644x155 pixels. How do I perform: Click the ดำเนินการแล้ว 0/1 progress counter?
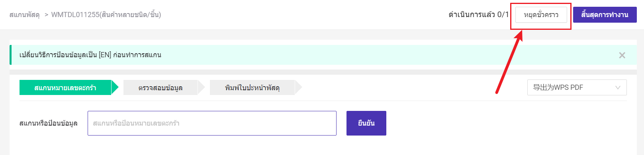pos(478,15)
